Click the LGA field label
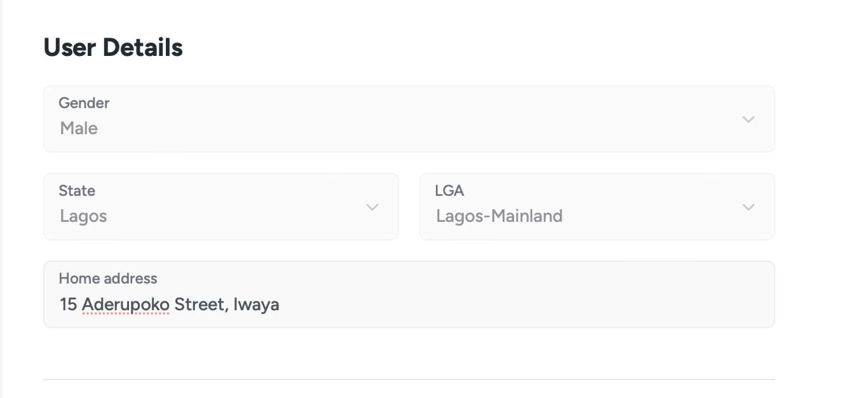The width and height of the screenshot is (868, 398). click(x=449, y=191)
